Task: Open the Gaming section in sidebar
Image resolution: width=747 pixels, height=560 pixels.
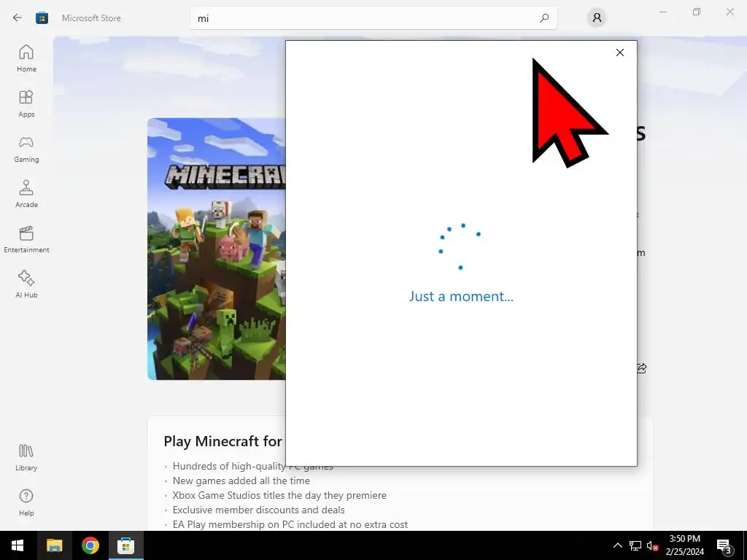Action: click(26, 149)
